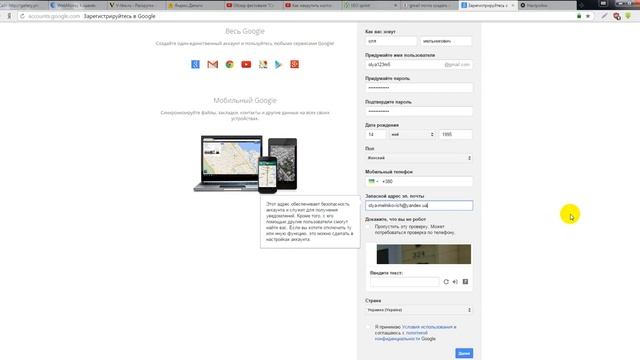Switch to the first YouTube tab
640x360 pixels.
252,5
